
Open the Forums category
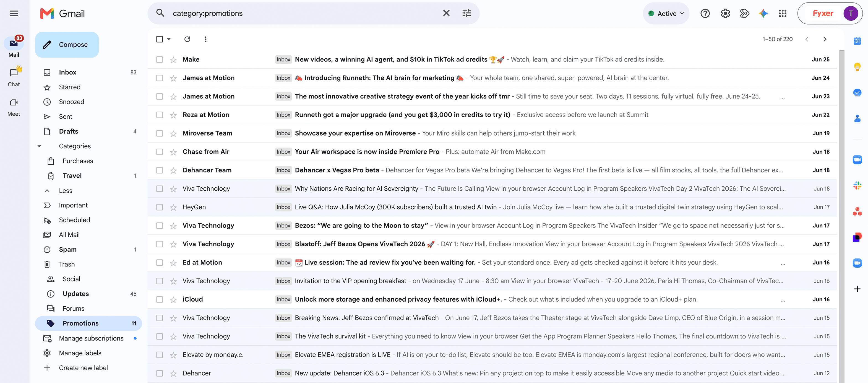[88, 309]
